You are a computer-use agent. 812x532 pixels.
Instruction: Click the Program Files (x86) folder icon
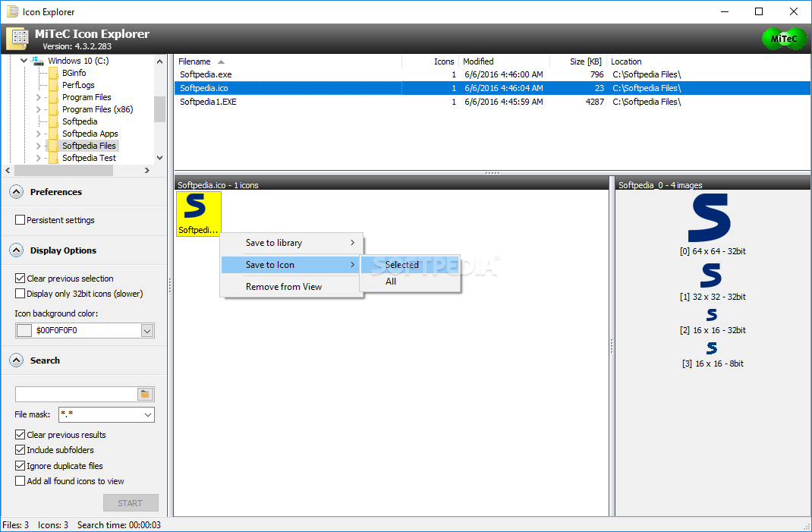(53, 109)
